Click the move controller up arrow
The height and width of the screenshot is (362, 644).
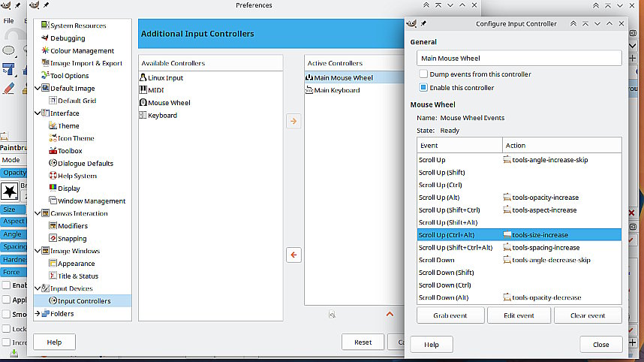click(x=390, y=315)
